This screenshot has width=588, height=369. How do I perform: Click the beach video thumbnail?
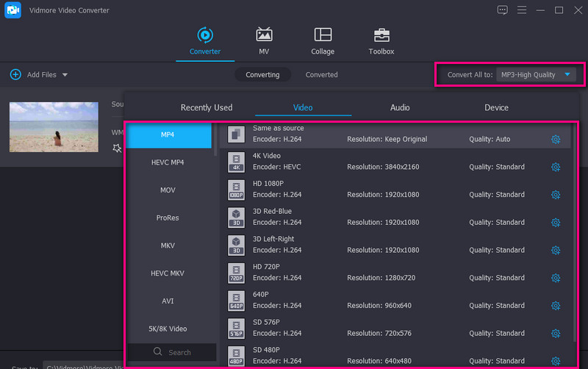tap(54, 127)
